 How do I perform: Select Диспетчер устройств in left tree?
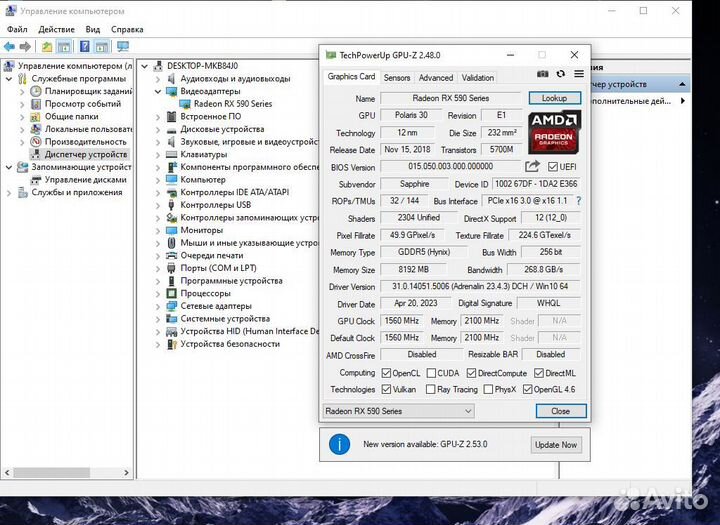86,154
